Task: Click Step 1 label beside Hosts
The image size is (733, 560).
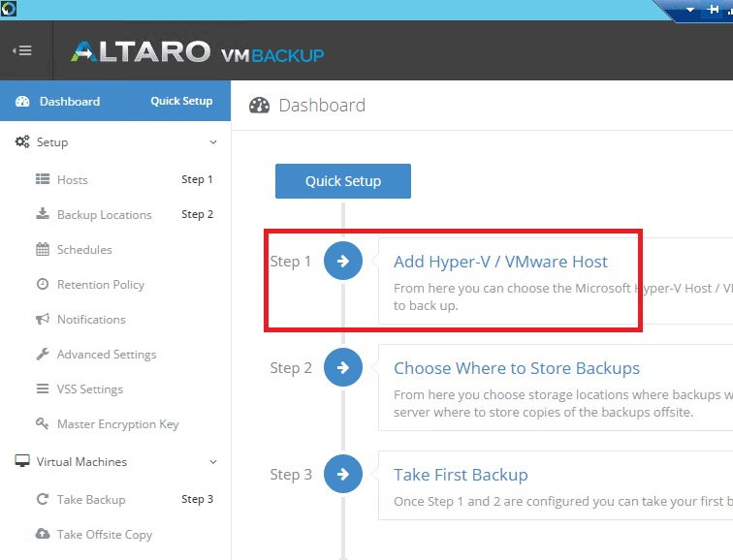Action: pos(197,179)
